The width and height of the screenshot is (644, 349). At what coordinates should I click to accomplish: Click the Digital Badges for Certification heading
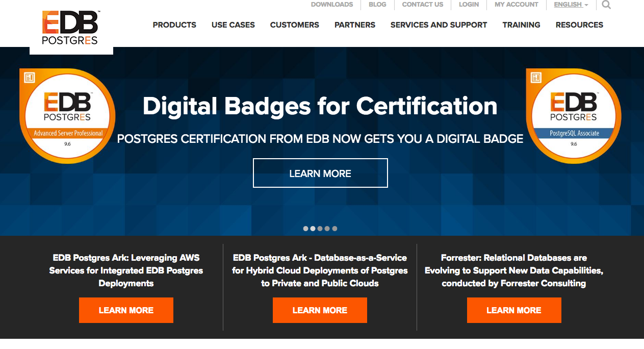click(320, 106)
